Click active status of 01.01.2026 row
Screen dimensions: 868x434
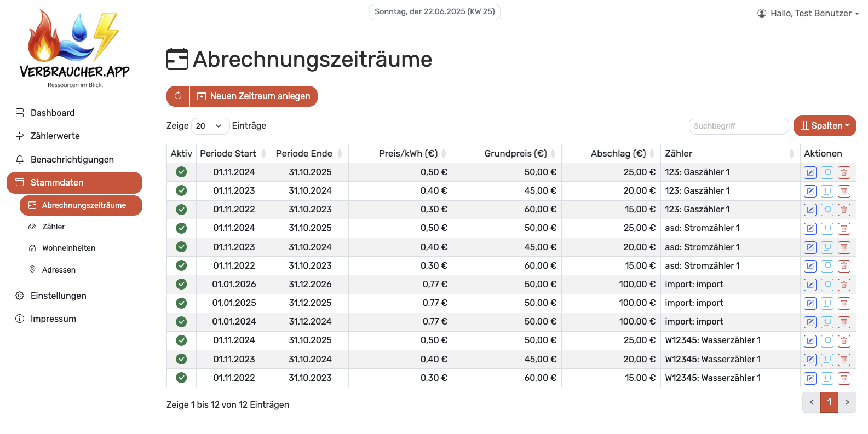pyautogui.click(x=181, y=285)
